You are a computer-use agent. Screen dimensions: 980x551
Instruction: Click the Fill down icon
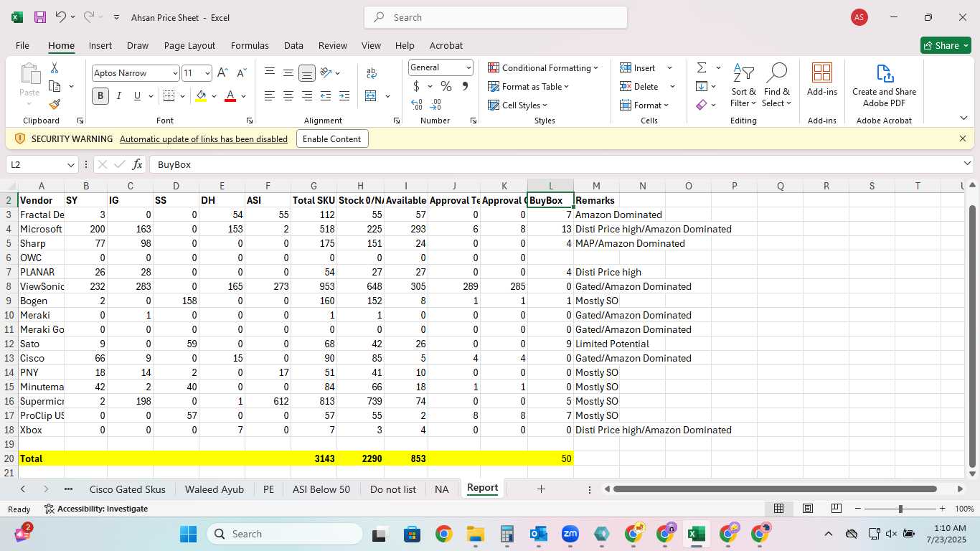point(701,86)
